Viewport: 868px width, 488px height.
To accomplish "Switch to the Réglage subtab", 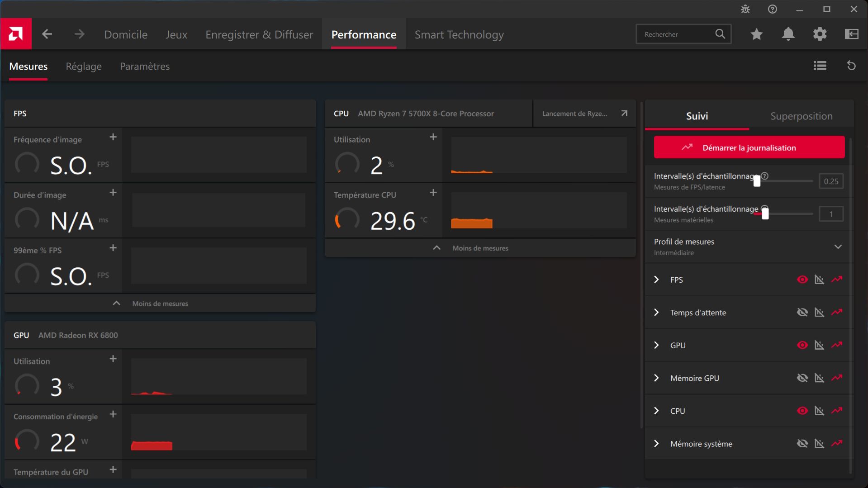I will point(84,66).
